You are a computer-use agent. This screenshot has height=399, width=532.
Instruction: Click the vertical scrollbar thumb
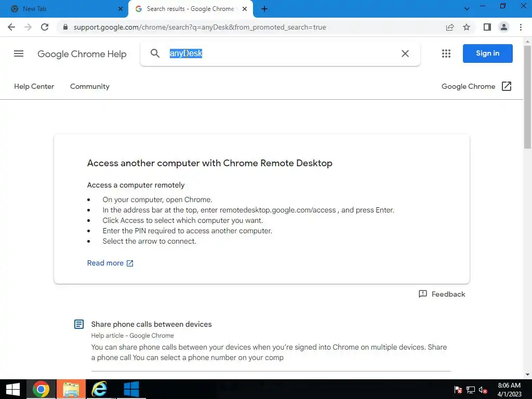coord(528,97)
